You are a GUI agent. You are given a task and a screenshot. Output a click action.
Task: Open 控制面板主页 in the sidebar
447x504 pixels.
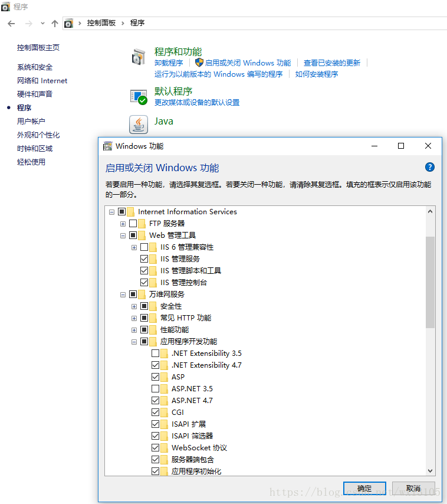pos(38,48)
